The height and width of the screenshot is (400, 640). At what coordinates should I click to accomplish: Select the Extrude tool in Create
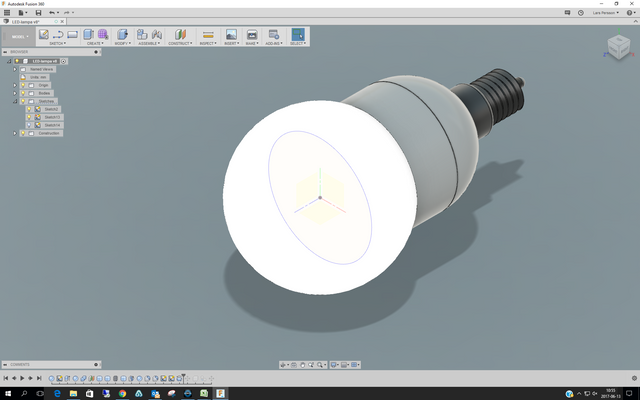(89, 34)
